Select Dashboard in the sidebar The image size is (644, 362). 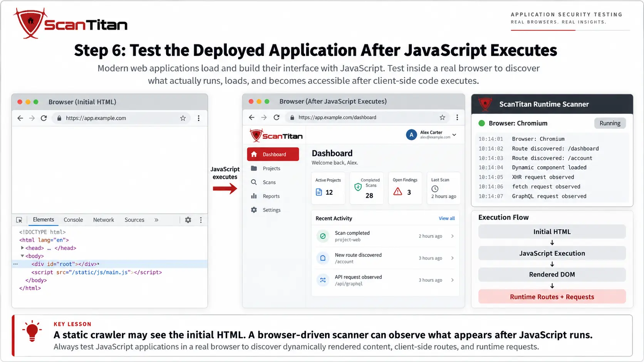pyautogui.click(x=273, y=154)
